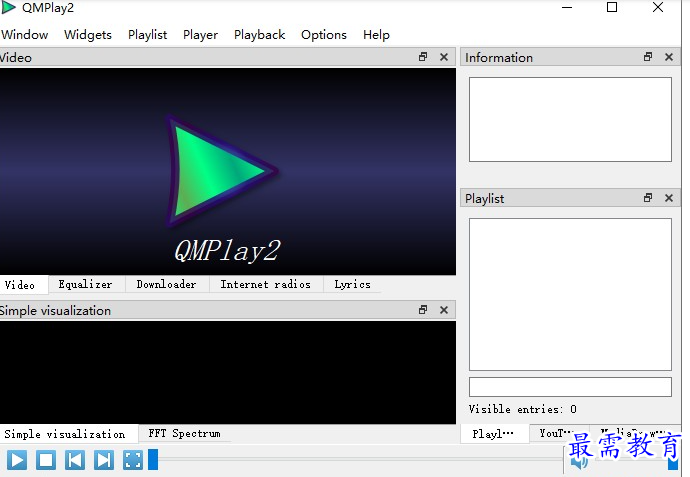The image size is (690, 477).
Task: Close the QMPlay2 window
Action: (x=658, y=7)
